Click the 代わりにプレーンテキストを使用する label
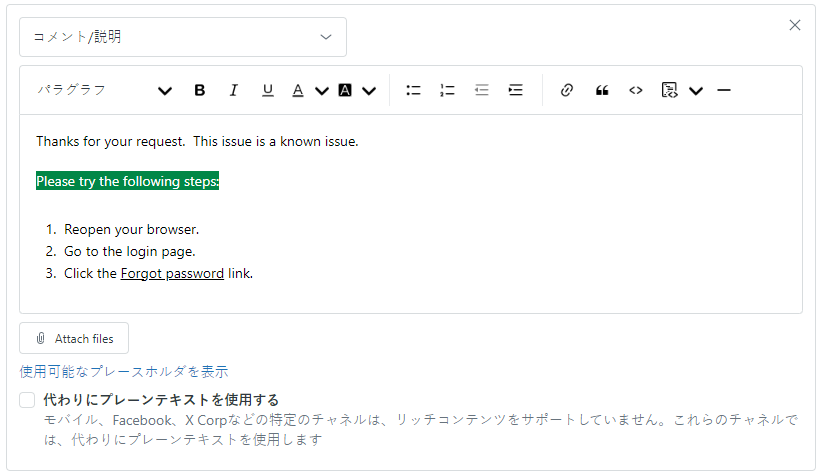Image resolution: width=820 pixels, height=473 pixels. (x=161, y=400)
